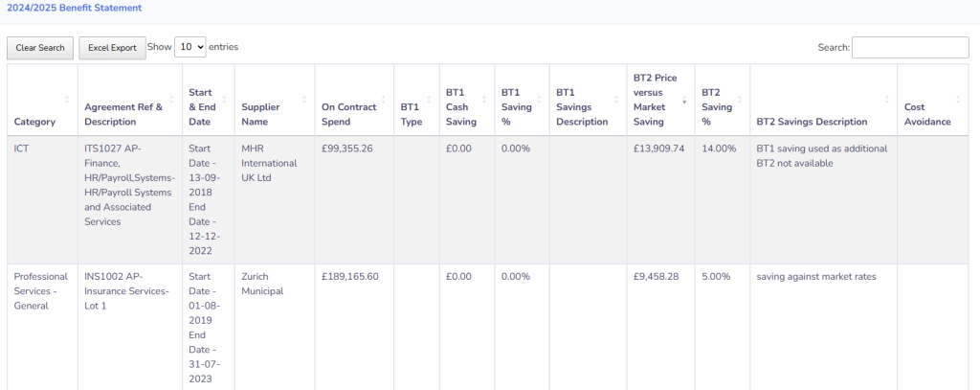
Task: Sort by BT2 Savings Description arrows
Action: (x=888, y=100)
